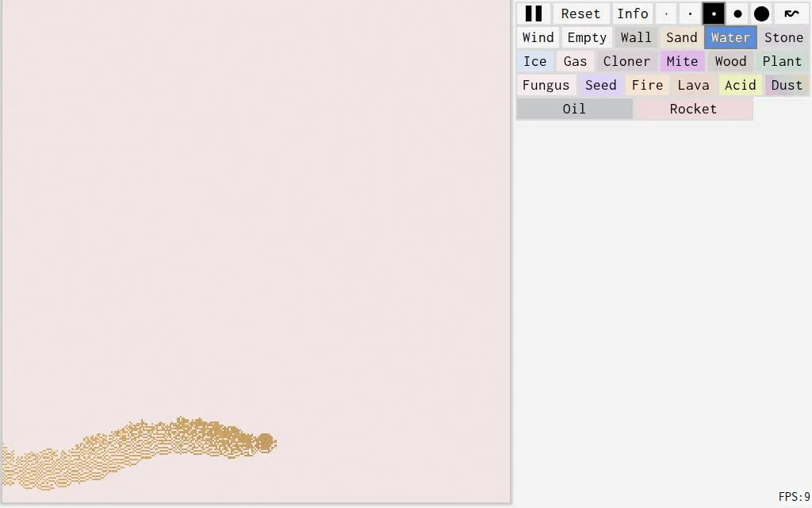The image size is (812, 508).
Task: Choose the Acid element
Action: point(740,85)
